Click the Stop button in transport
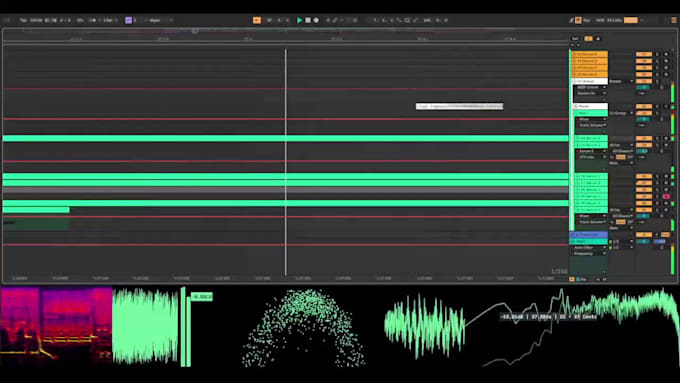Screen dimensions: 680x383 coord(308,20)
